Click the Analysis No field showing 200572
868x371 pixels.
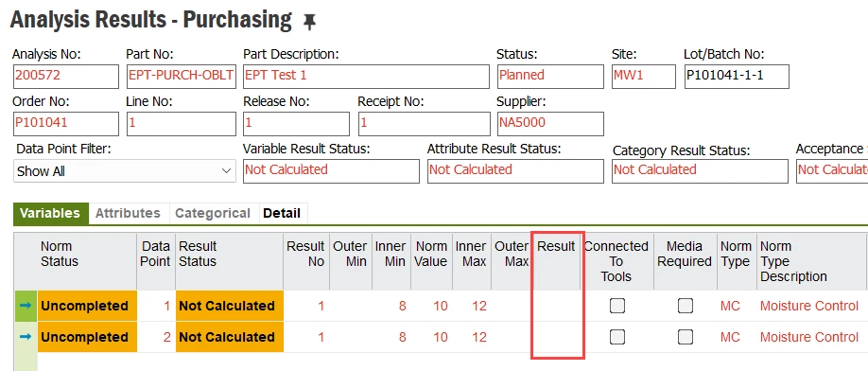point(66,77)
